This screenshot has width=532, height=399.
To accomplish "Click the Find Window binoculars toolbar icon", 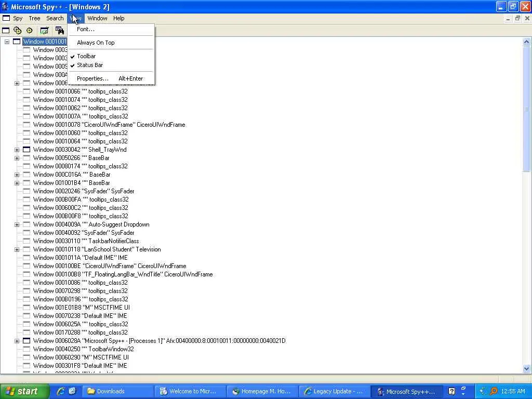I will click(x=60, y=31).
